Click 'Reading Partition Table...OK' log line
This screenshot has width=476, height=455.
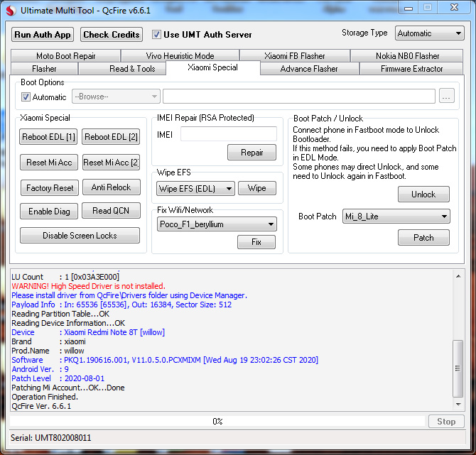pos(60,314)
